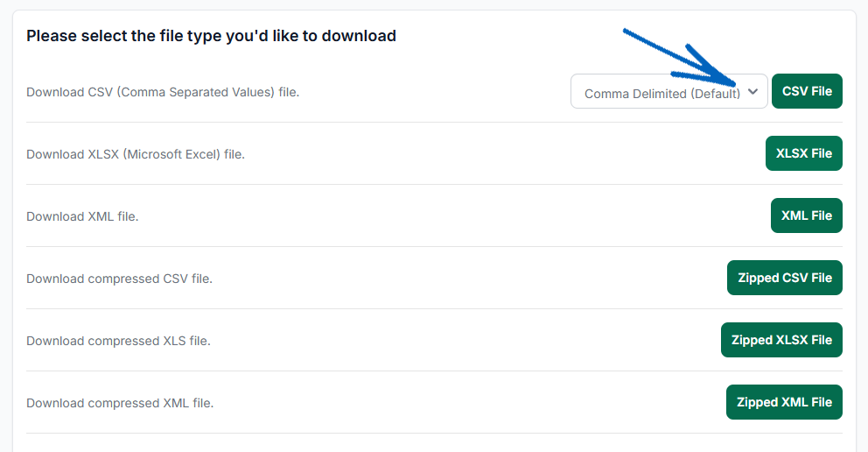Click the XML File button
868x452 pixels.
click(807, 215)
